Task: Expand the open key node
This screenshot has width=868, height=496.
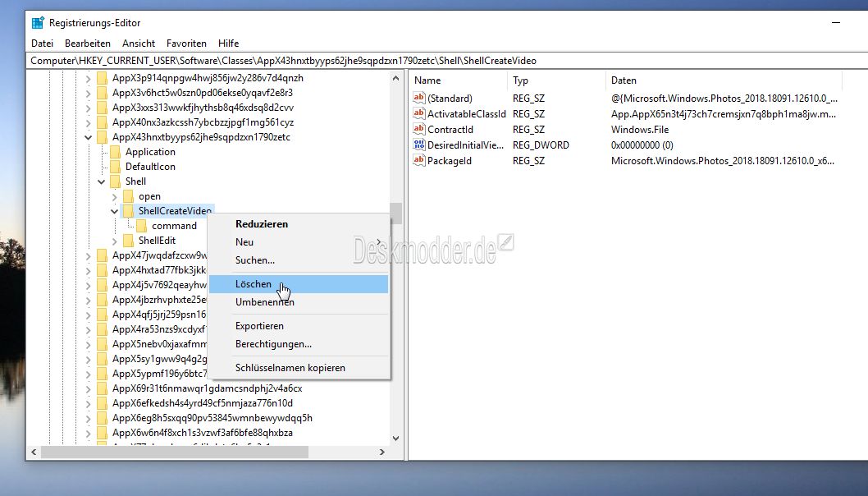Action: click(115, 197)
